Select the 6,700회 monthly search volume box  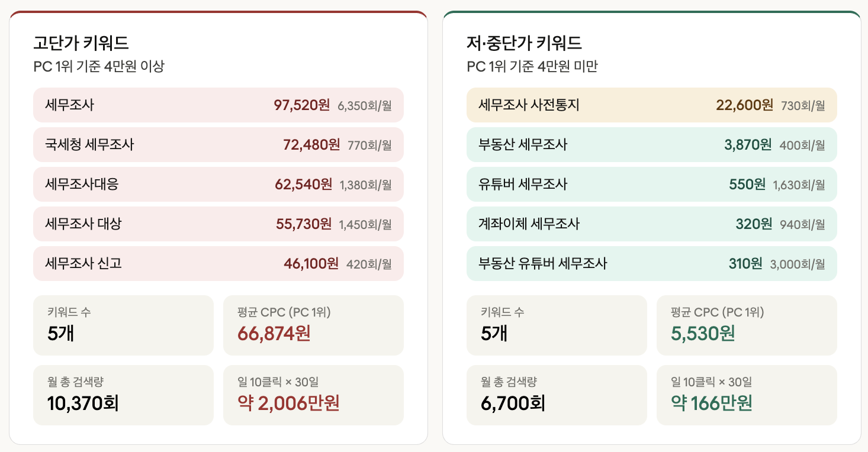click(x=557, y=395)
